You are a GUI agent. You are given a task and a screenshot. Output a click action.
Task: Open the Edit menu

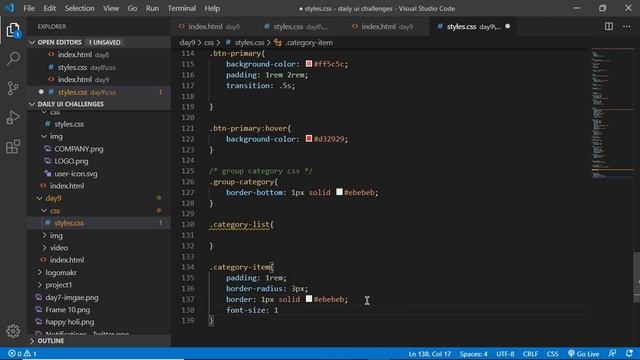[x=49, y=8]
